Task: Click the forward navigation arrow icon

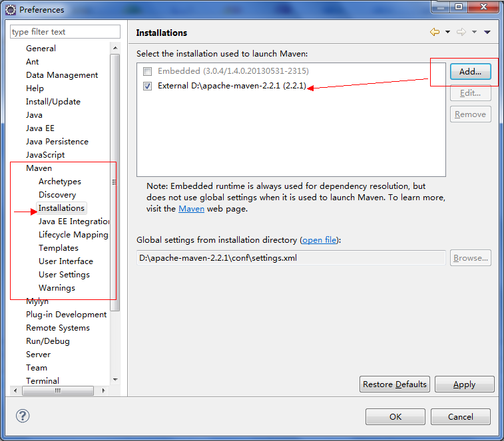Action: (461, 32)
